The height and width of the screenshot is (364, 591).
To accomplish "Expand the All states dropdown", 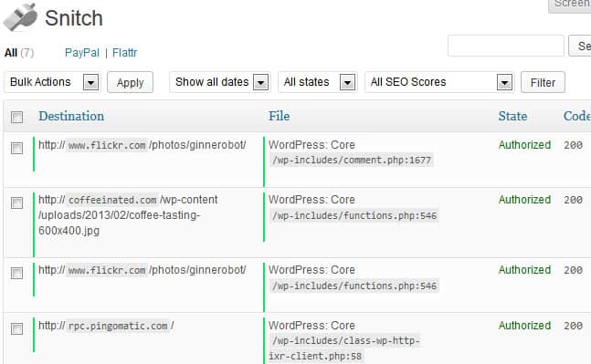I will pyautogui.click(x=317, y=82).
